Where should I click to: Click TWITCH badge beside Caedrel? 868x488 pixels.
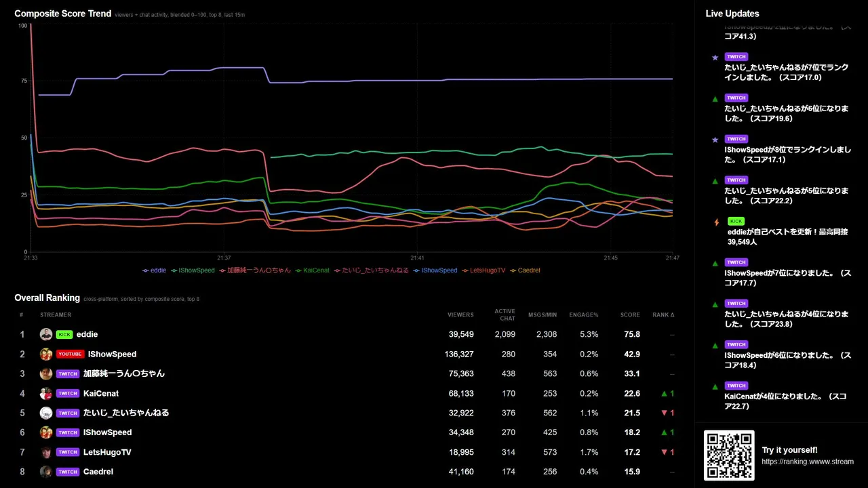[x=68, y=472]
